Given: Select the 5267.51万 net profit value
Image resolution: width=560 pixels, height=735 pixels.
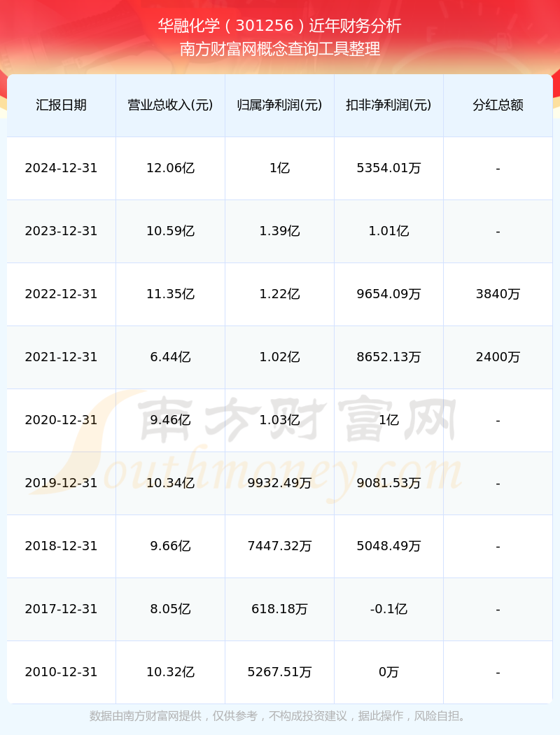Looking at the screenshot, I should (280, 672).
